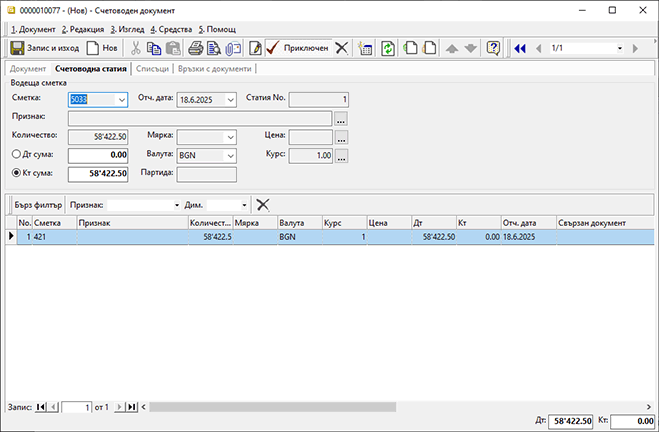Select the table row with account 421

point(330,237)
